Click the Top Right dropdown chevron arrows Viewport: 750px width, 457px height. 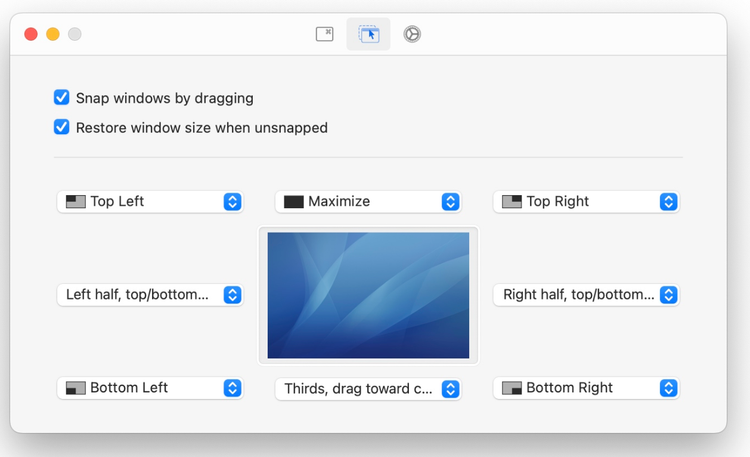[668, 201]
